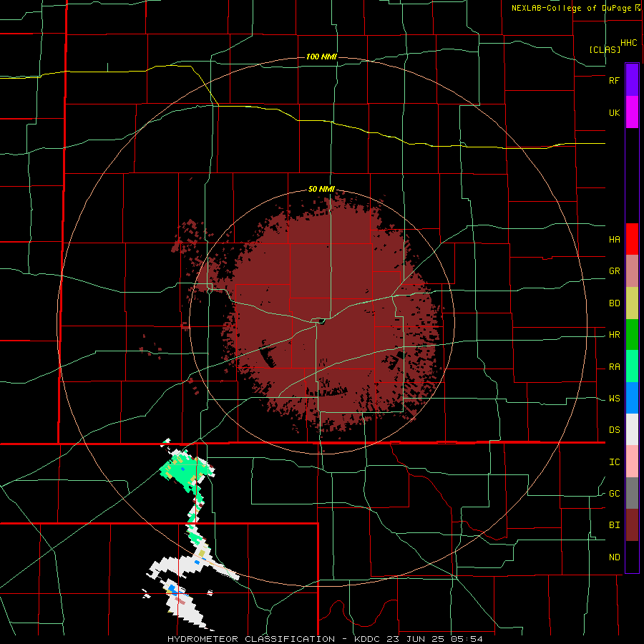The height and width of the screenshot is (644, 644).
Task: Click the RA legend label
Action: pyautogui.click(x=614, y=367)
